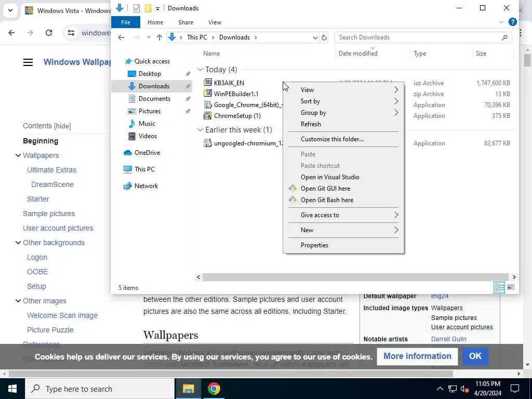
Task: Open File Explorer from the taskbar
Action: pyautogui.click(x=188, y=389)
